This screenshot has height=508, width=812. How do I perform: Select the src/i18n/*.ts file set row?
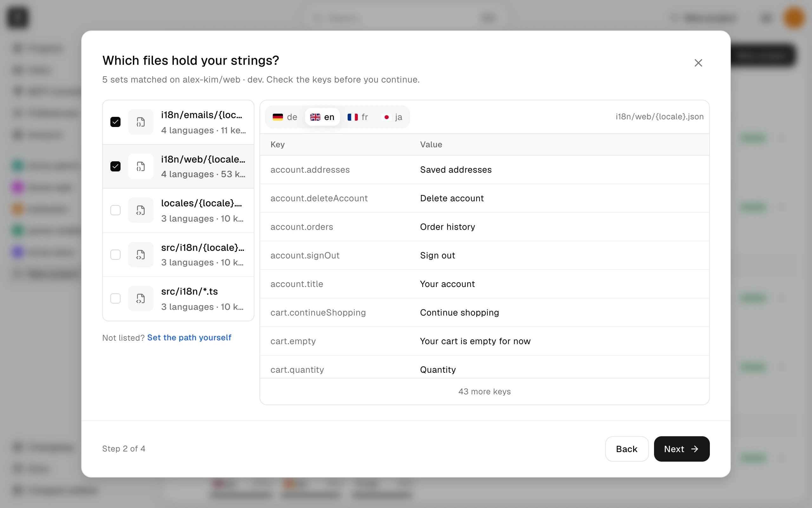[178, 298]
